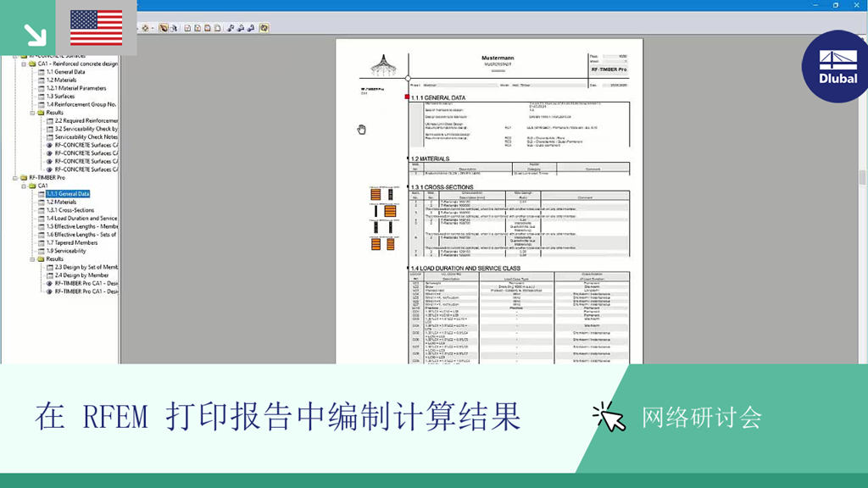Collapse the RF-TIMBER Pro tree node
The width and height of the screenshot is (868, 488).
pos(15,178)
